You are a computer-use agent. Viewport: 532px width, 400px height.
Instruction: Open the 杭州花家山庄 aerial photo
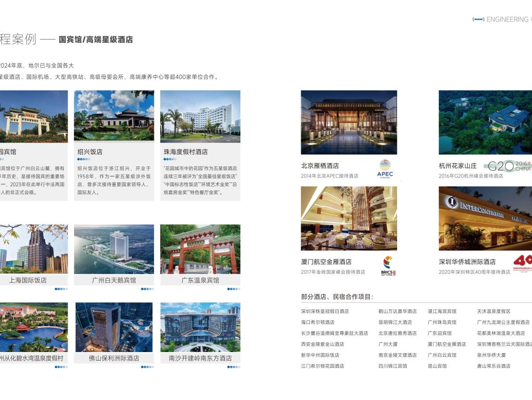(x=485, y=122)
